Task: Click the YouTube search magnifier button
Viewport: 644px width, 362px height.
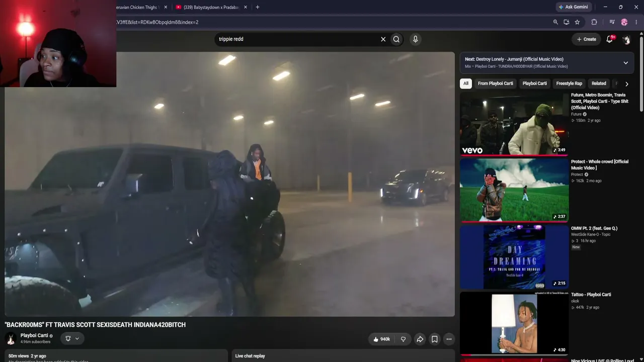Action: [x=396, y=39]
